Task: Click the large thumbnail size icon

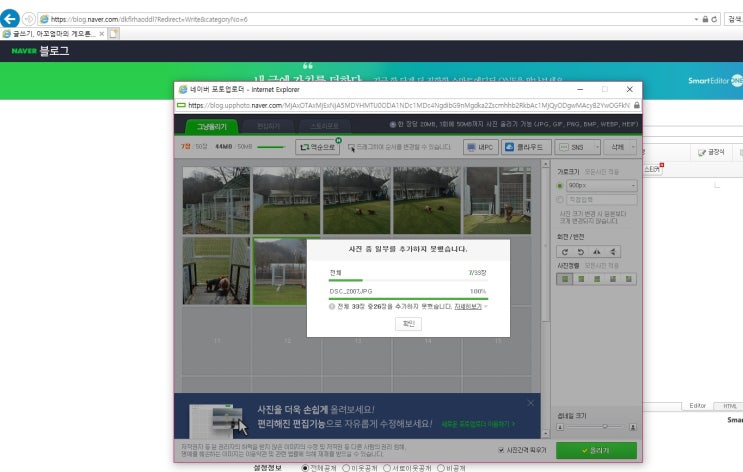Action: pos(633,427)
